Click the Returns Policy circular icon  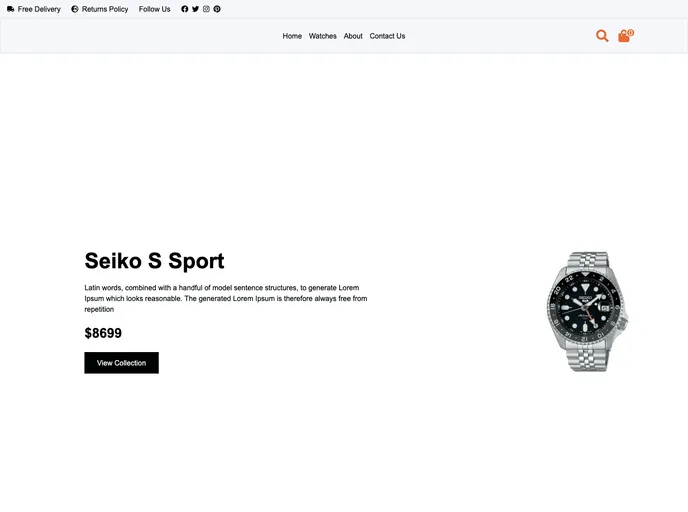pos(75,9)
